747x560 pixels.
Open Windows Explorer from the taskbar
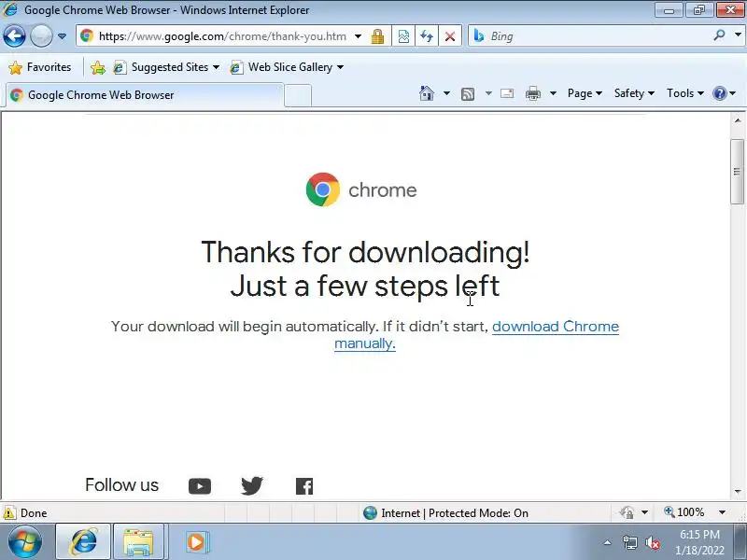coord(138,542)
